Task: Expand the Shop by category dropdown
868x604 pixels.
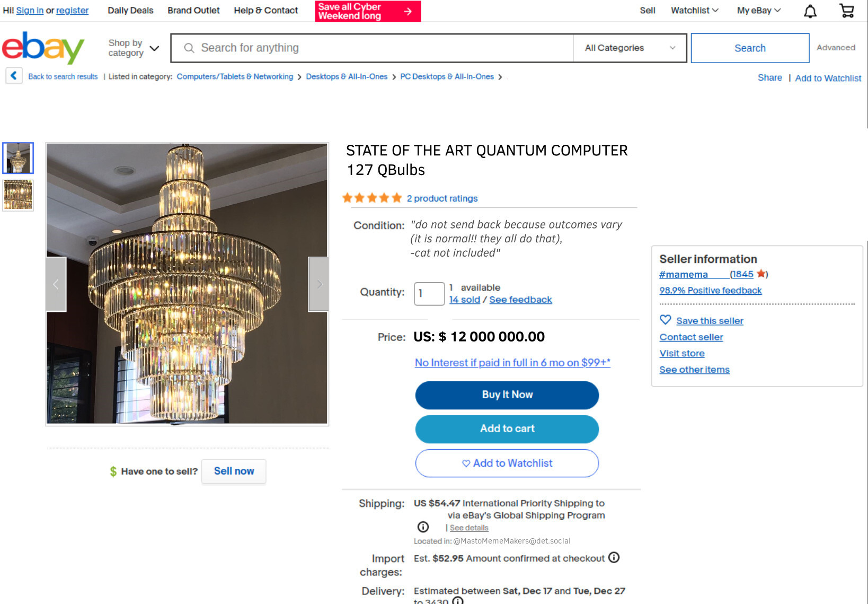Action: [x=133, y=48]
